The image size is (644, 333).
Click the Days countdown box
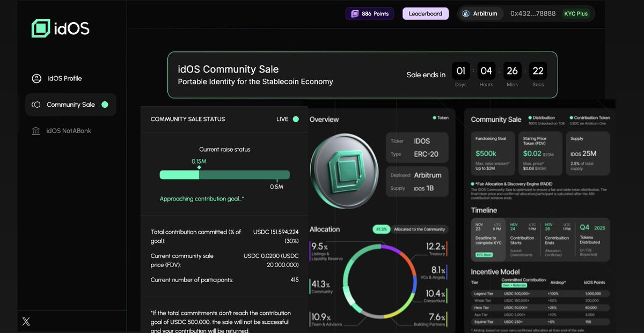click(x=461, y=71)
